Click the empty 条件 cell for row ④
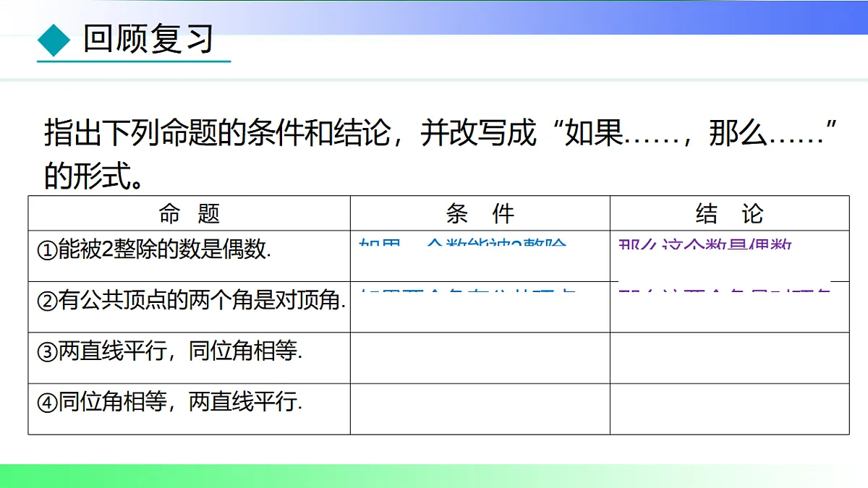 [x=480, y=408]
